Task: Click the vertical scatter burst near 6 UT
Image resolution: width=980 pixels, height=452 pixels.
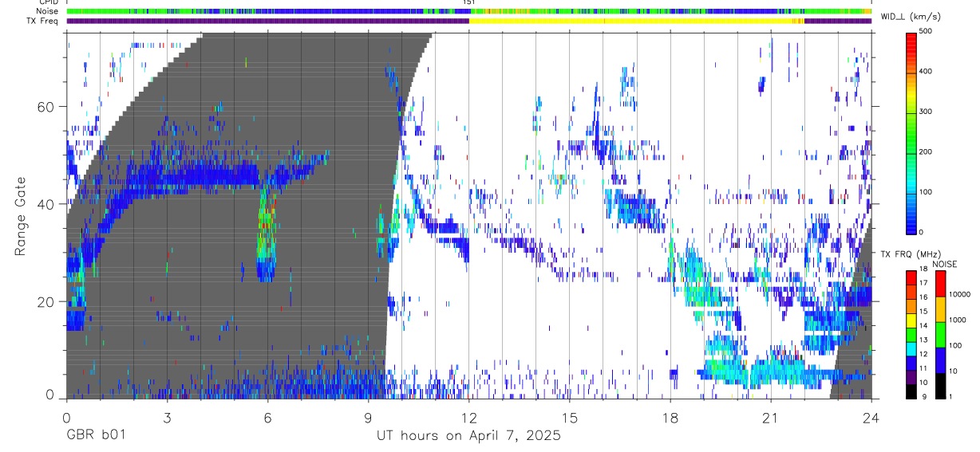Action: [267, 236]
